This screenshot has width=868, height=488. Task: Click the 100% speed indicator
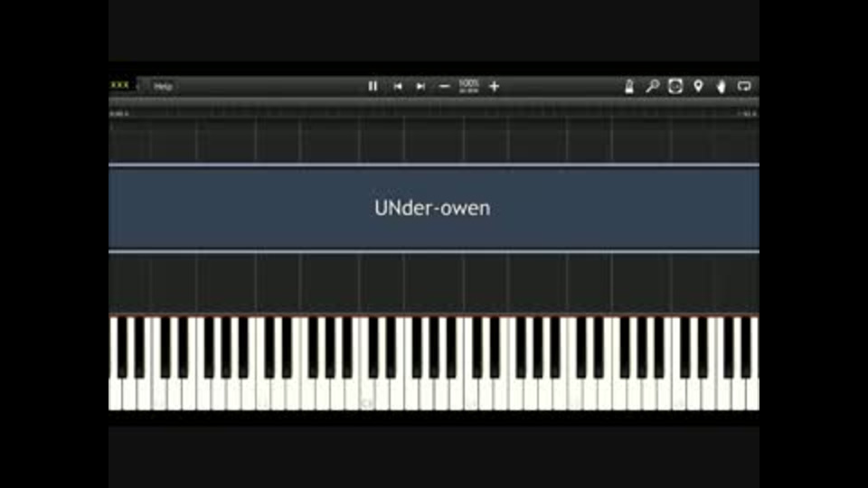(x=468, y=86)
